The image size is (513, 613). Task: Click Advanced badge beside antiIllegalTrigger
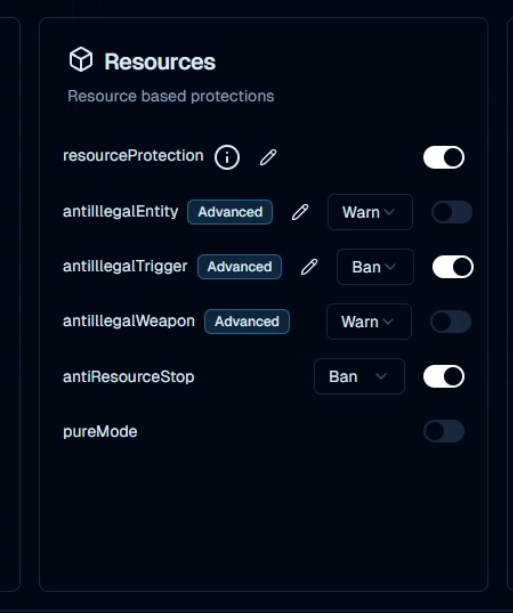(239, 267)
